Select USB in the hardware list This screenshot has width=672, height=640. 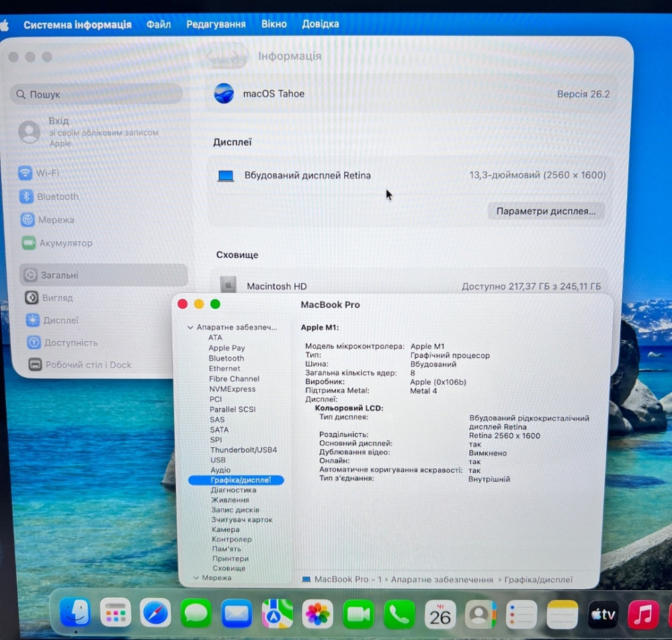[216, 459]
